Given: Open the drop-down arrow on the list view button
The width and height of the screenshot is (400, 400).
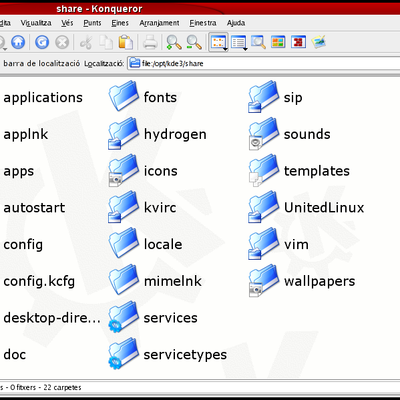Looking at the screenshot, I should [246, 49].
